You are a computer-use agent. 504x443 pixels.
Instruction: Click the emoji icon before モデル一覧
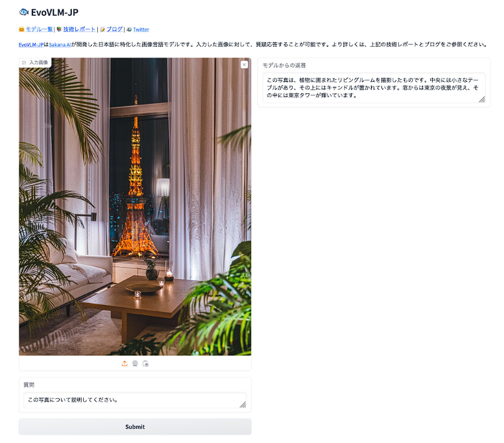[x=21, y=29]
